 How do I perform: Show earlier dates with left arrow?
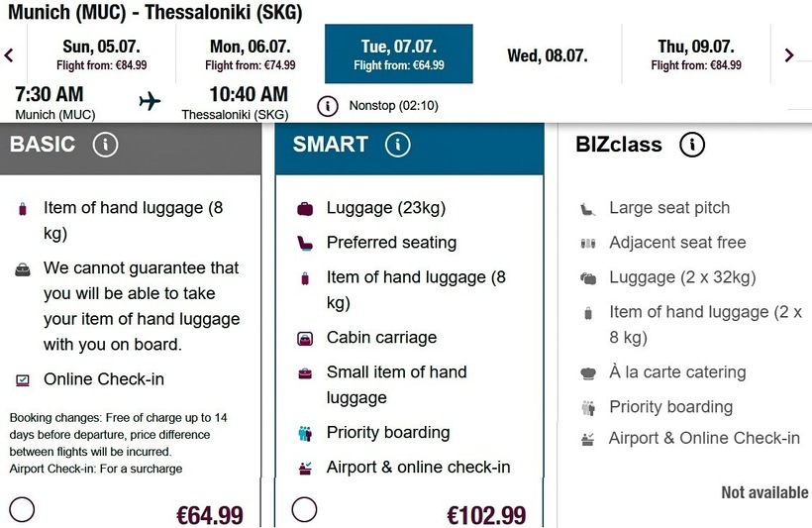coord(9,54)
